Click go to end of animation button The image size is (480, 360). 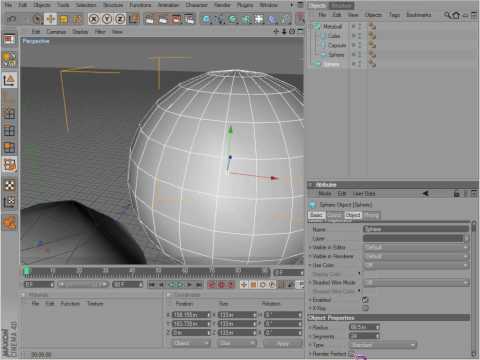(199, 284)
